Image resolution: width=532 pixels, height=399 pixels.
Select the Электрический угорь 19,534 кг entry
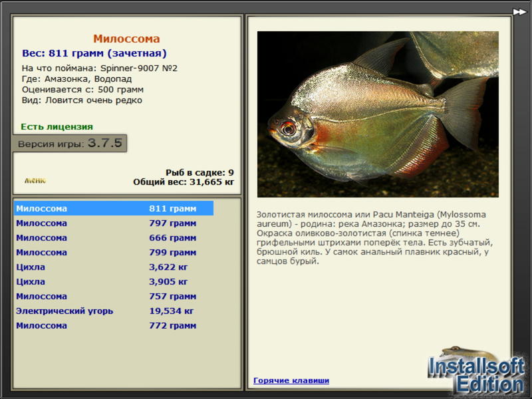coord(114,311)
